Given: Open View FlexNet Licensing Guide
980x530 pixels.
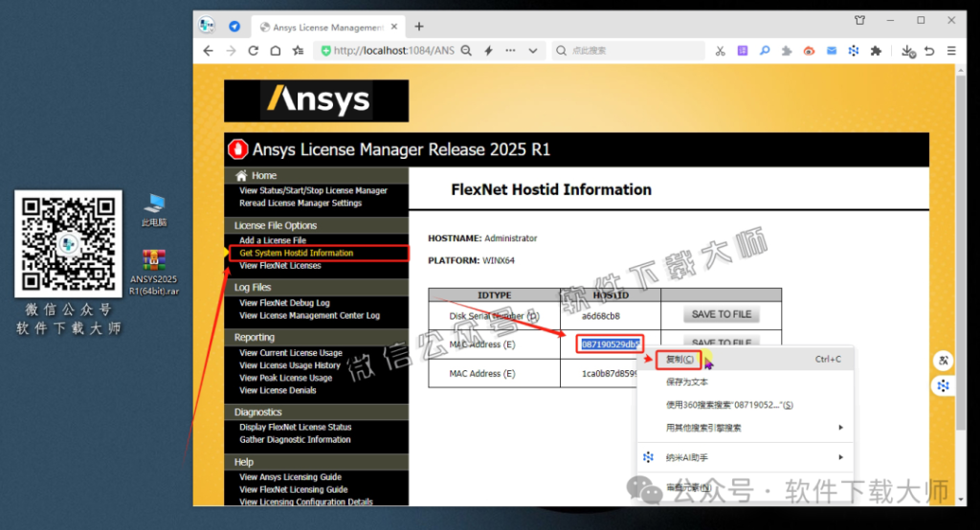Looking at the screenshot, I should pos(293,490).
